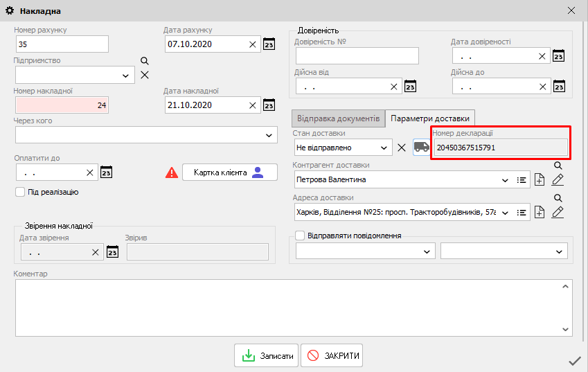Edit Контрагент доставки with pencil icon
This screenshot has width=588, height=372.
[558, 180]
